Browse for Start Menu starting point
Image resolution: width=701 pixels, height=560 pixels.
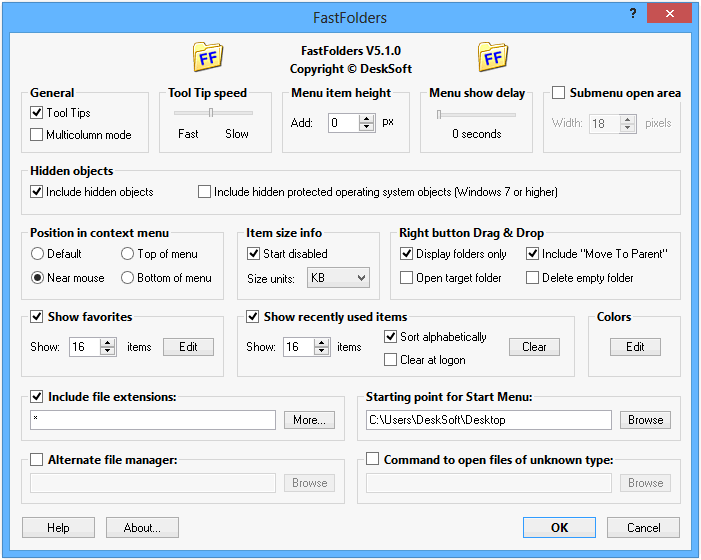(646, 420)
